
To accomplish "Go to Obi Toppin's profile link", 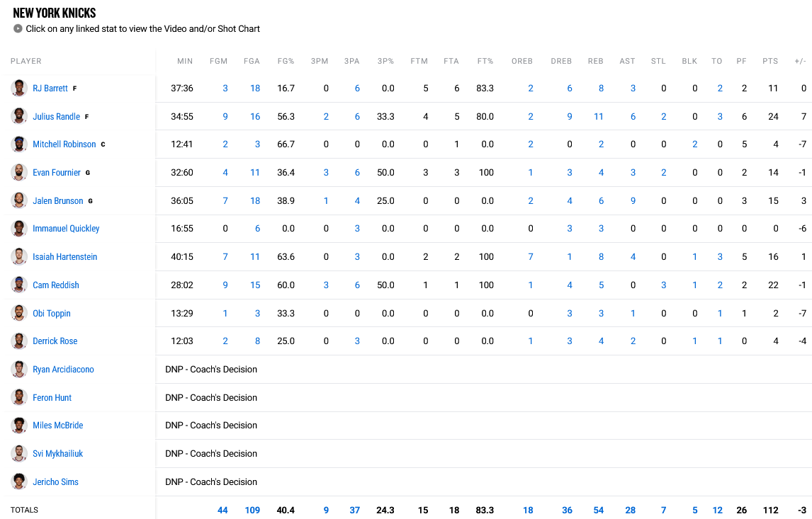I will [x=52, y=314].
